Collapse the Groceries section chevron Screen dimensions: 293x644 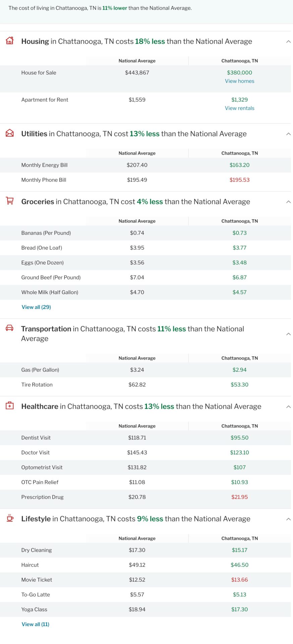pos(288,202)
